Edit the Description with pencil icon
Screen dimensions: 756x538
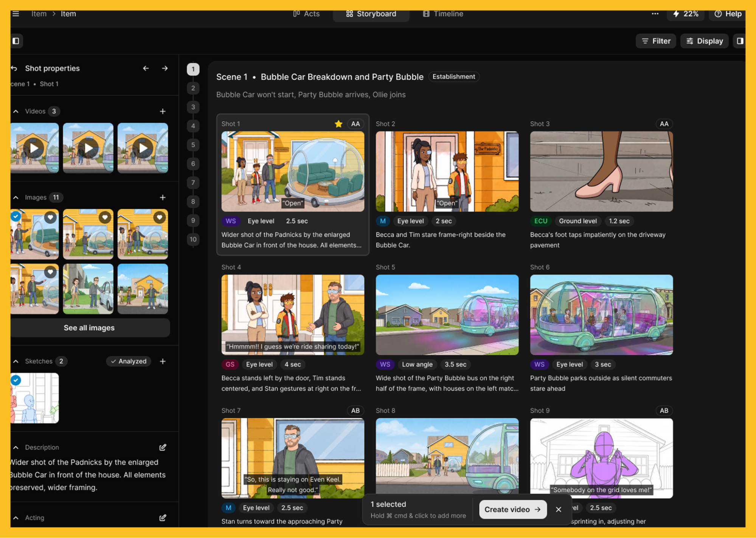pos(163,448)
